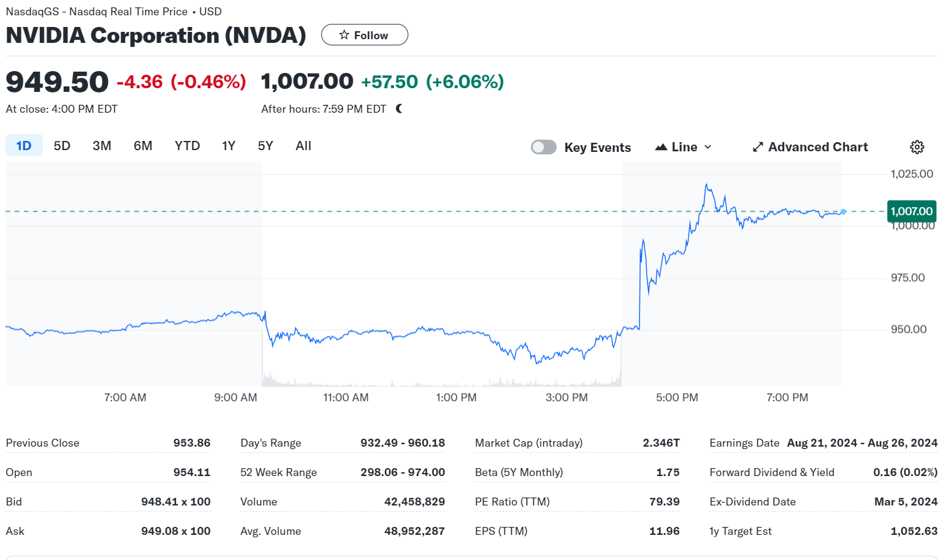Open the Advanced Chart link

(811, 147)
